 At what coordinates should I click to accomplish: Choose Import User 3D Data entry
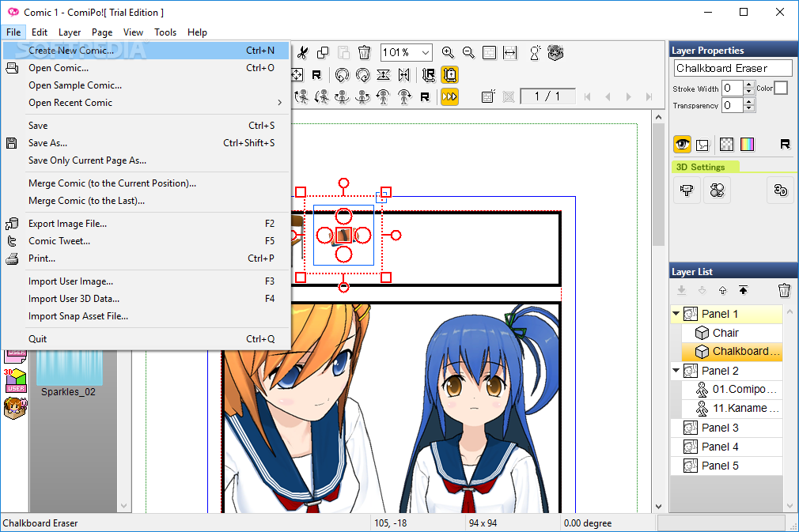[x=146, y=299]
